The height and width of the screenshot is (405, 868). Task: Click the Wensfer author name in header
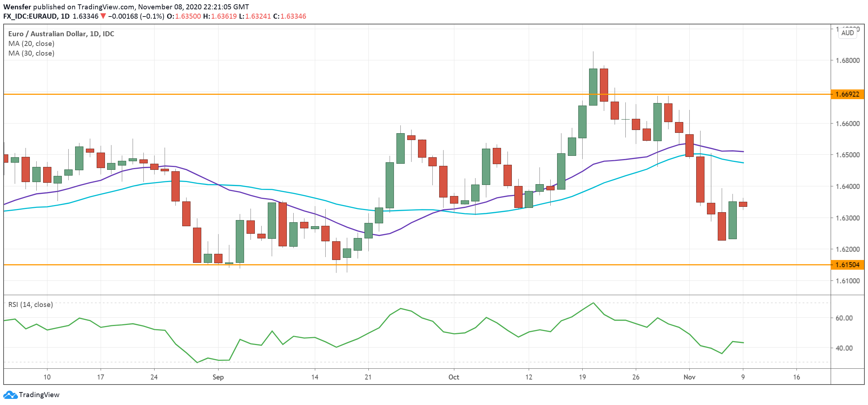[17, 7]
